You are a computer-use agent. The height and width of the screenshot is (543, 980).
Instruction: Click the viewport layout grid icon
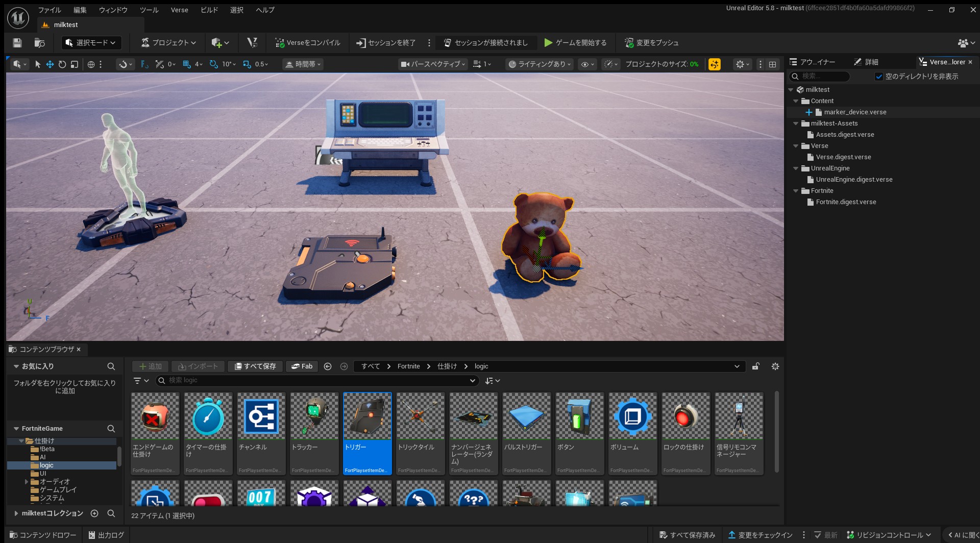click(772, 64)
